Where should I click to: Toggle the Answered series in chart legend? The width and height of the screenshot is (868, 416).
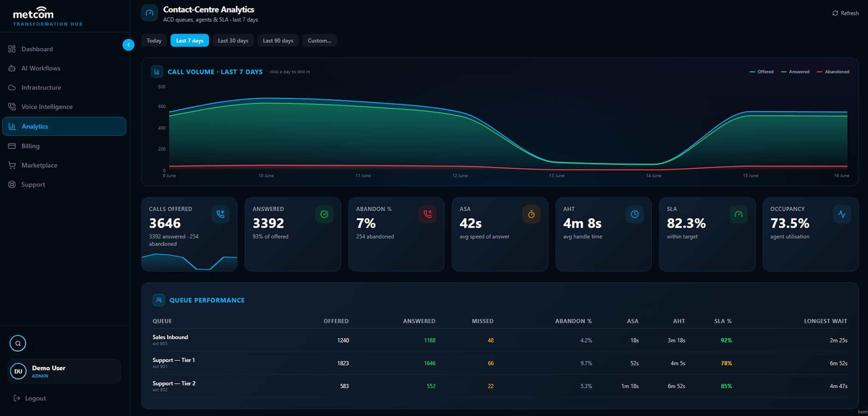coord(795,72)
